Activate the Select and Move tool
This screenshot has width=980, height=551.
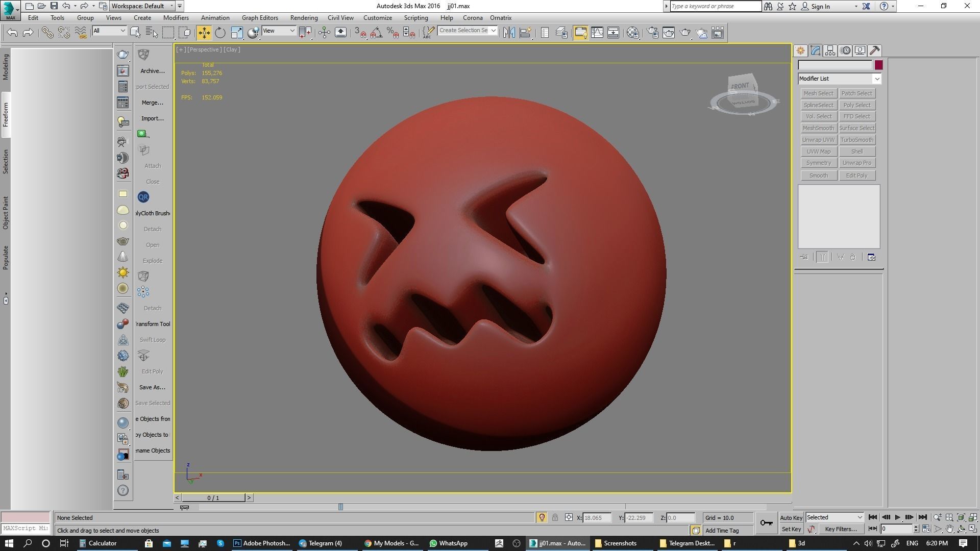[x=204, y=33]
